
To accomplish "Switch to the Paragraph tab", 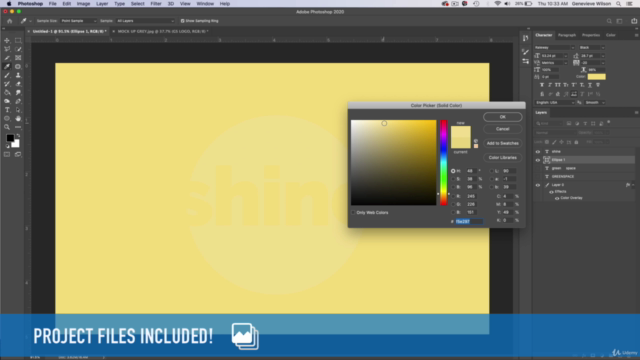I will 567,35.
